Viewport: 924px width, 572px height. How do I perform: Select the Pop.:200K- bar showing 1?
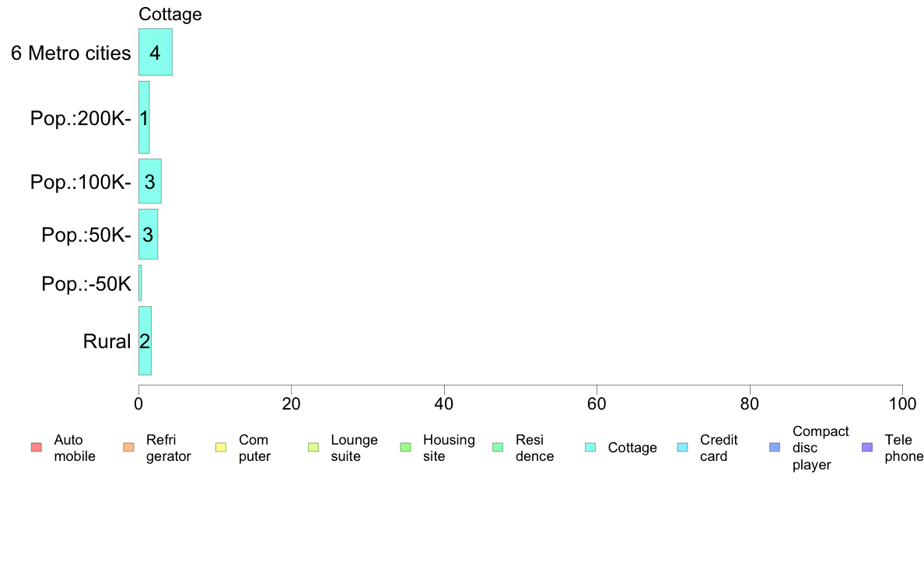click(144, 117)
